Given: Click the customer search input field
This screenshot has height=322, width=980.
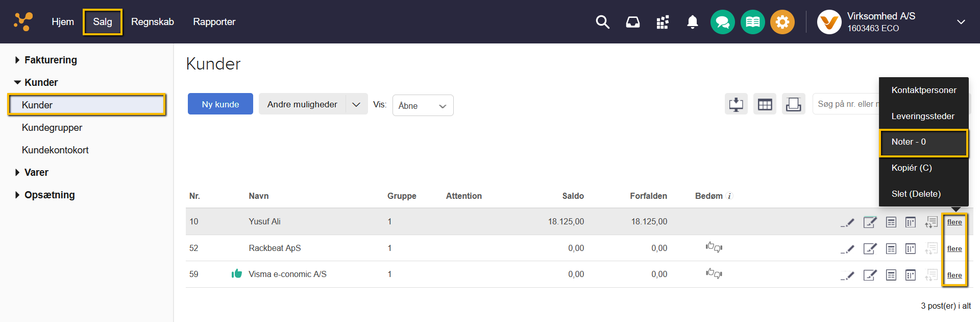Looking at the screenshot, I should coord(846,104).
